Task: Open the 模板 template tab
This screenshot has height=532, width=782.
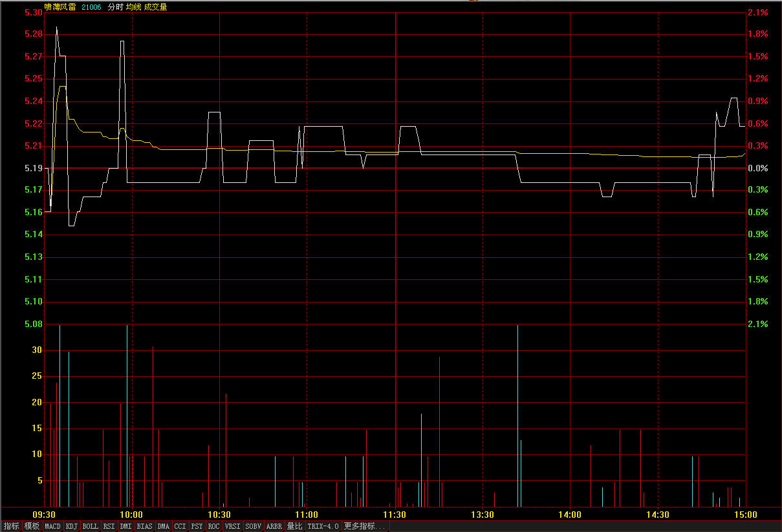Action: (x=32, y=526)
